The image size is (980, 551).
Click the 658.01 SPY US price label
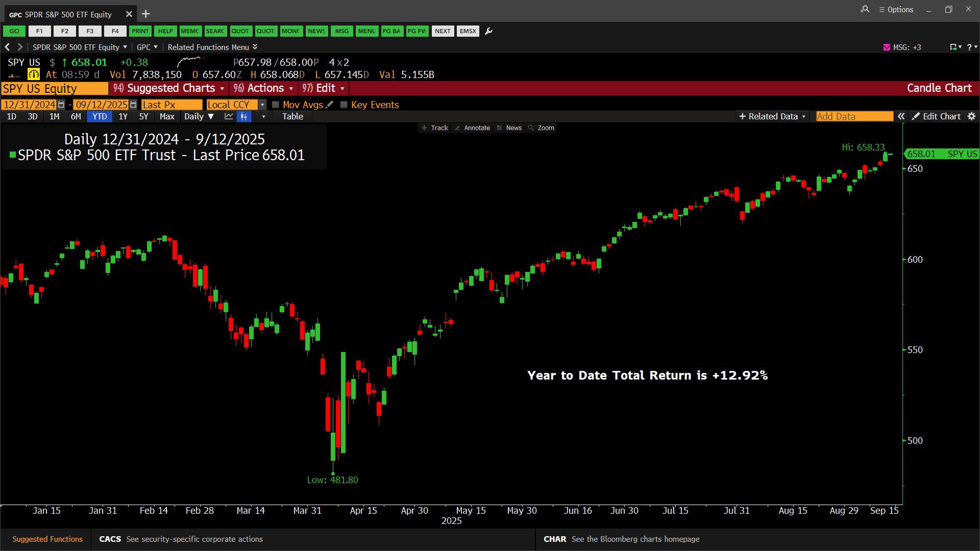point(942,154)
